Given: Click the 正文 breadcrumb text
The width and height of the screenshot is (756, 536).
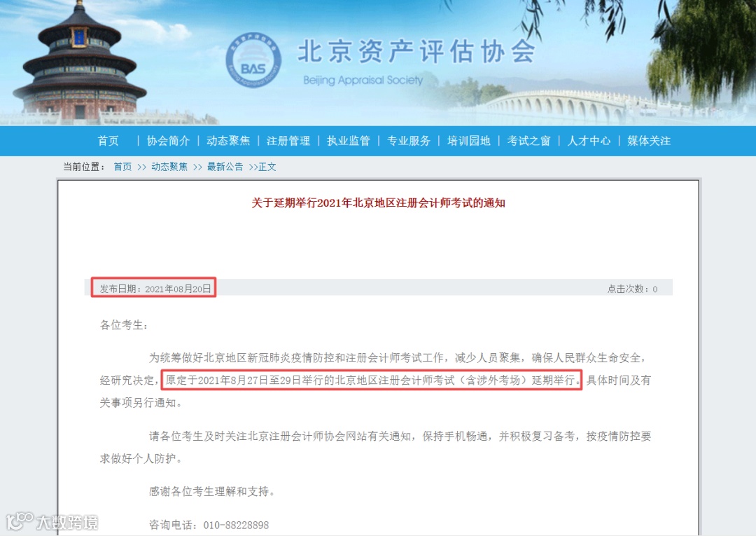Looking at the screenshot, I should tap(267, 167).
